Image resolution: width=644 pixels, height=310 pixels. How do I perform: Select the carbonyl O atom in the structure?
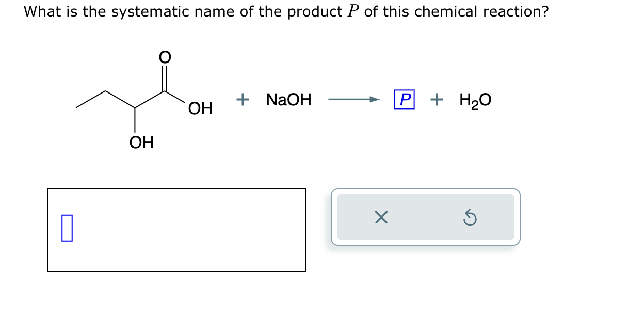[164, 57]
